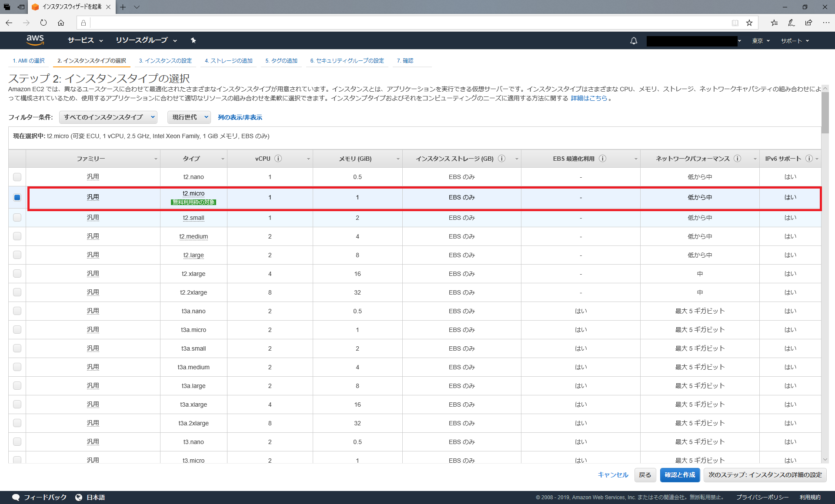
Task: Expand the Resource Groups dropdown
Action: (x=146, y=40)
